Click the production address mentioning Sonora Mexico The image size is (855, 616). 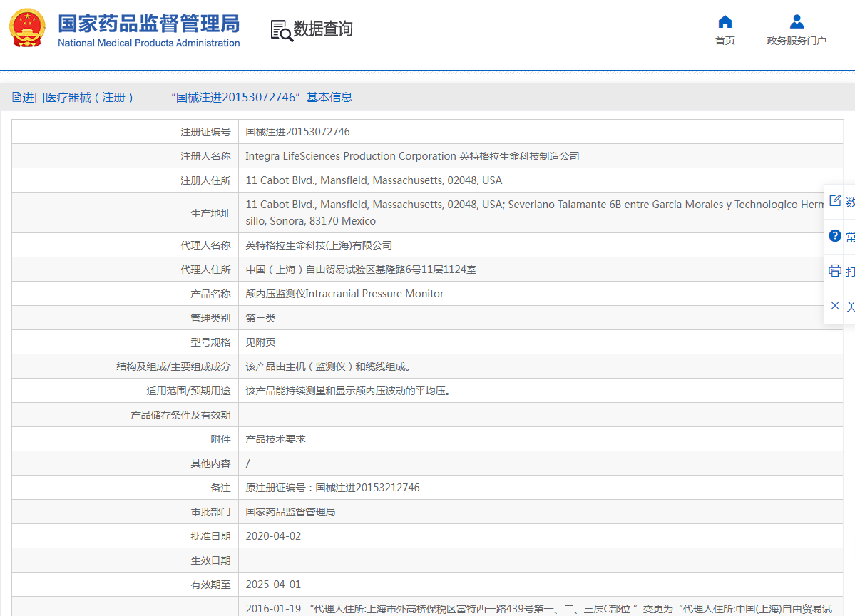[534, 212]
